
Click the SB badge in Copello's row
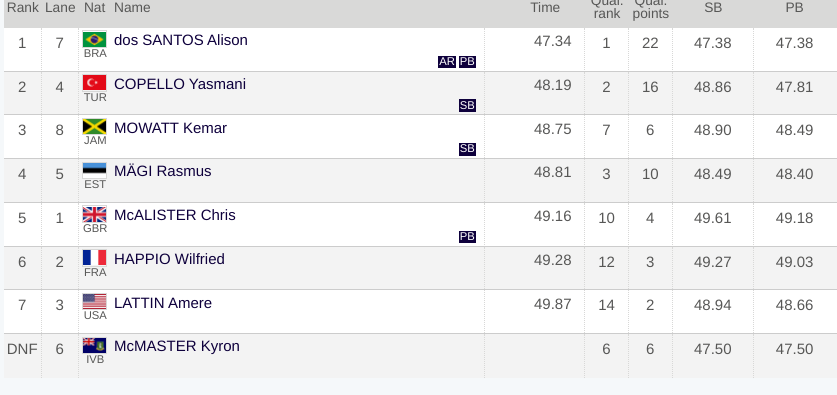[x=467, y=105]
